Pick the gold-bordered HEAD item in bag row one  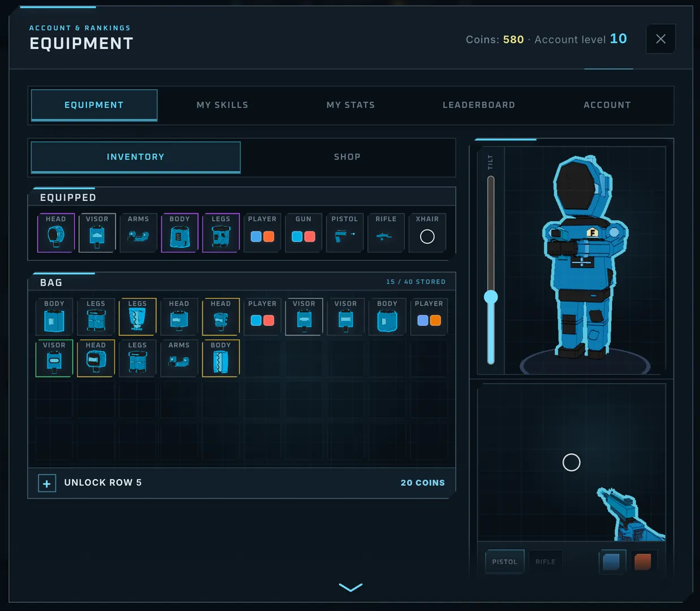tap(221, 317)
